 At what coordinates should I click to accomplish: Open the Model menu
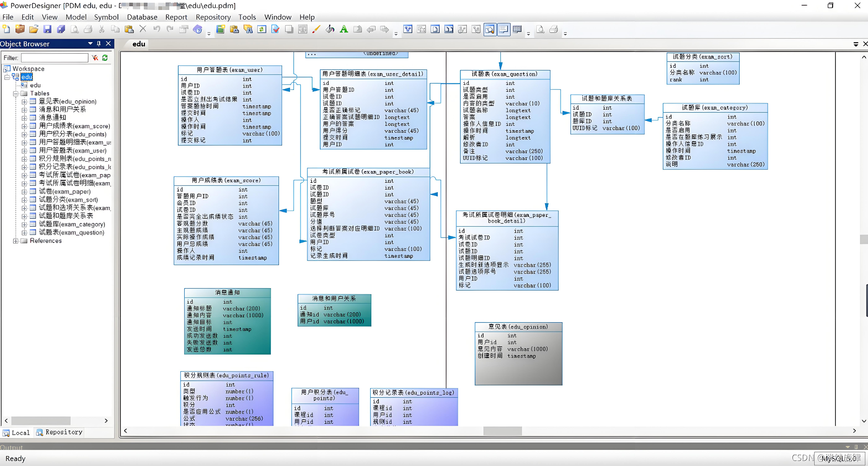click(x=76, y=17)
